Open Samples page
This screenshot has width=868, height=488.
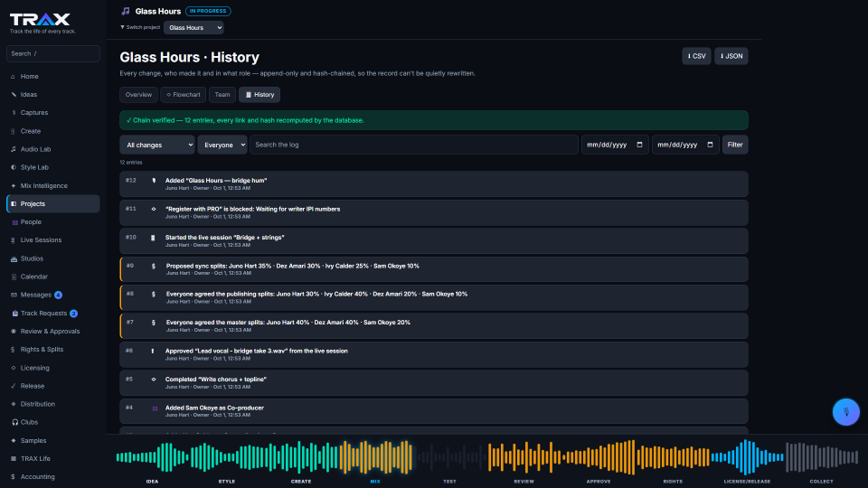52,440
